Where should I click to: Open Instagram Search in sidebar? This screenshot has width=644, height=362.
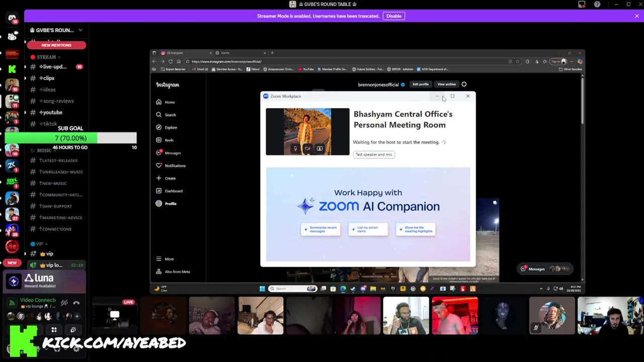(167, 115)
